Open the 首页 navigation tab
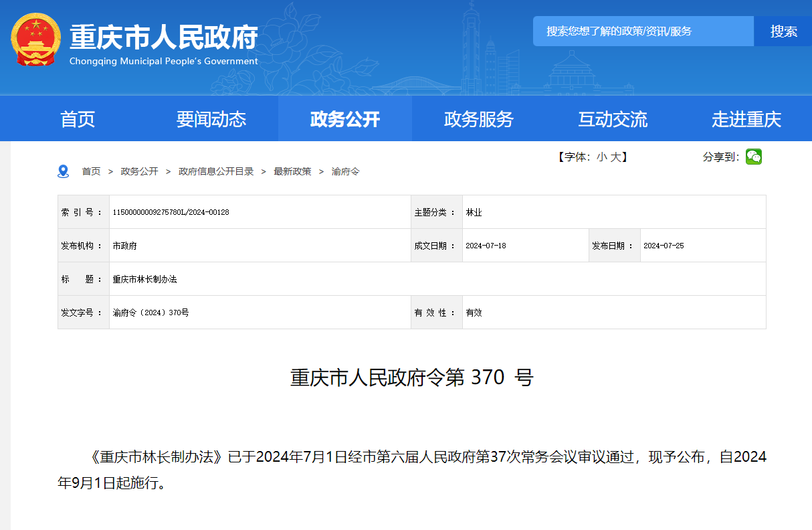812x530 pixels. (78, 119)
